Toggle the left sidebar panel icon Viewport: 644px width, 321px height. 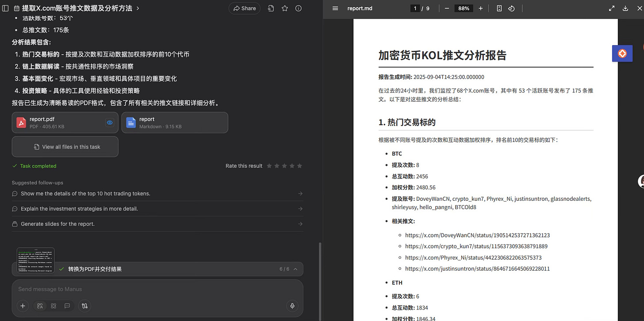point(6,8)
